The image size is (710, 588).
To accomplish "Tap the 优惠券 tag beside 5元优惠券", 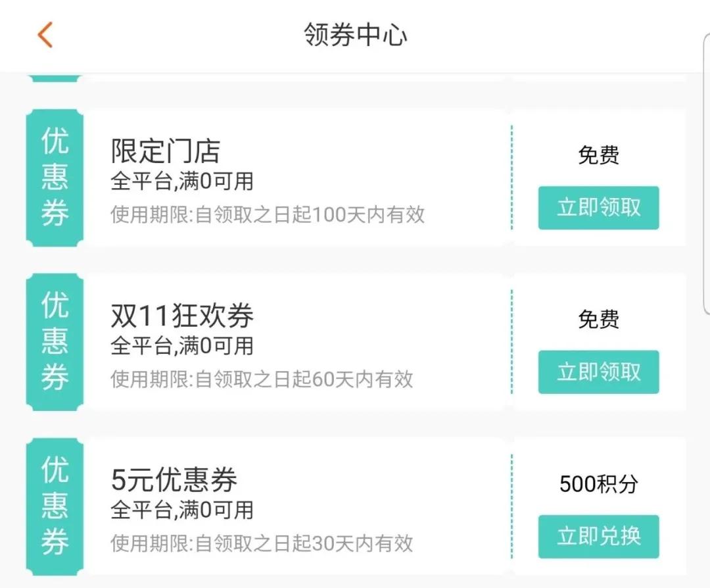I will click(x=55, y=506).
